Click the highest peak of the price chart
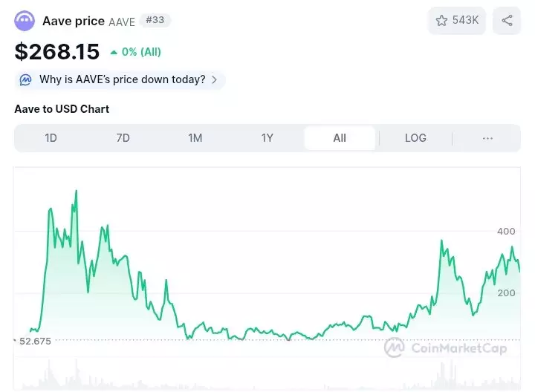 click(x=76, y=192)
